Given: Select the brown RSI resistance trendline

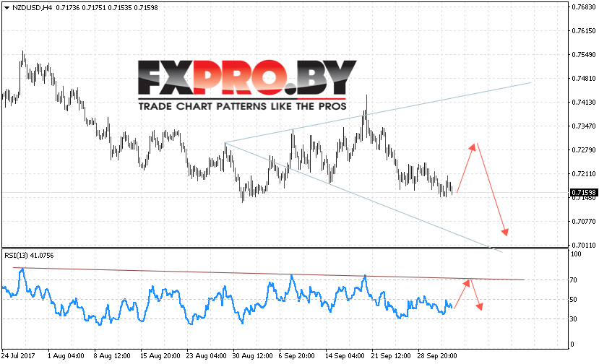Looking at the screenshot, I should click(267, 274).
